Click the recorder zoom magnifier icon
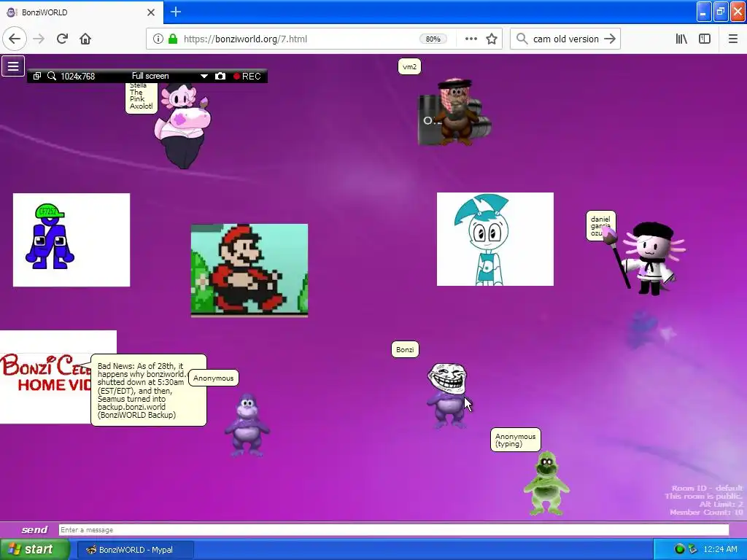The height and width of the screenshot is (560, 747). click(x=52, y=76)
